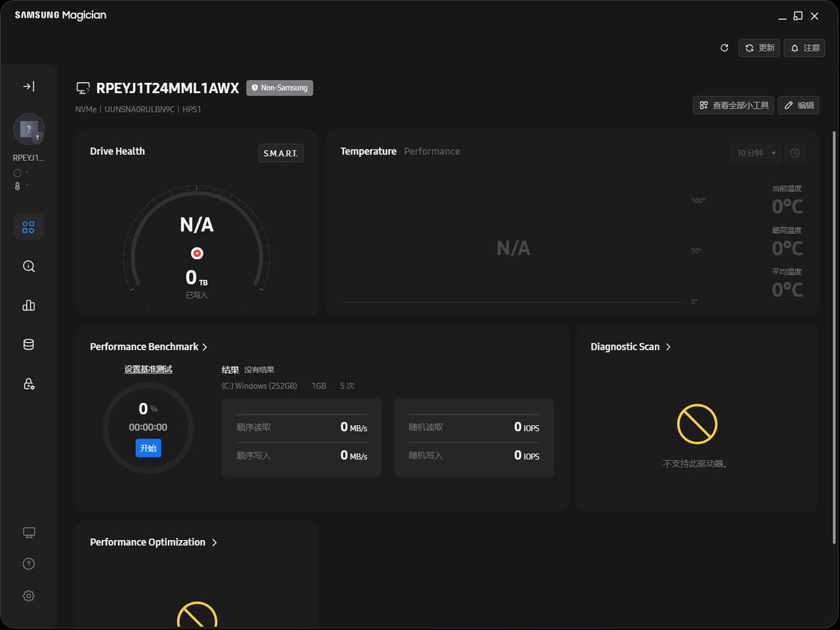
Task: Open the diagnostic scan magnifier icon
Action: pyautogui.click(x=29, y=266)
